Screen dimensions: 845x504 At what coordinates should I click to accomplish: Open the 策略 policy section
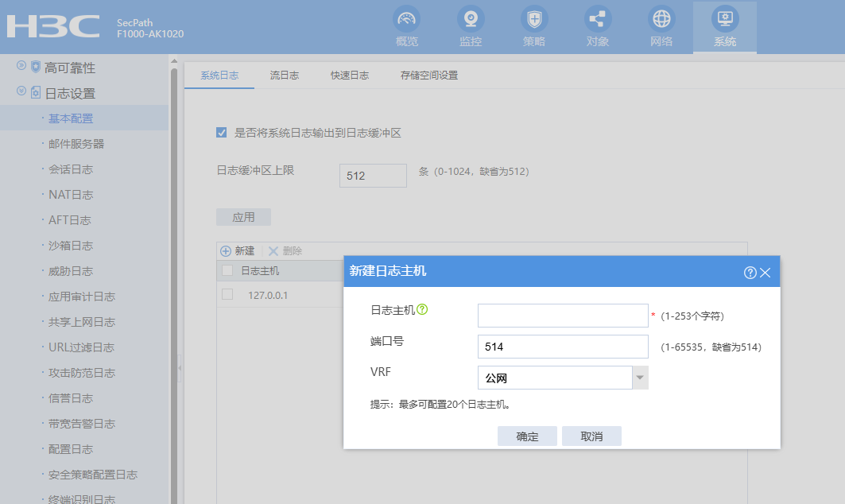[x=534, y=19]
